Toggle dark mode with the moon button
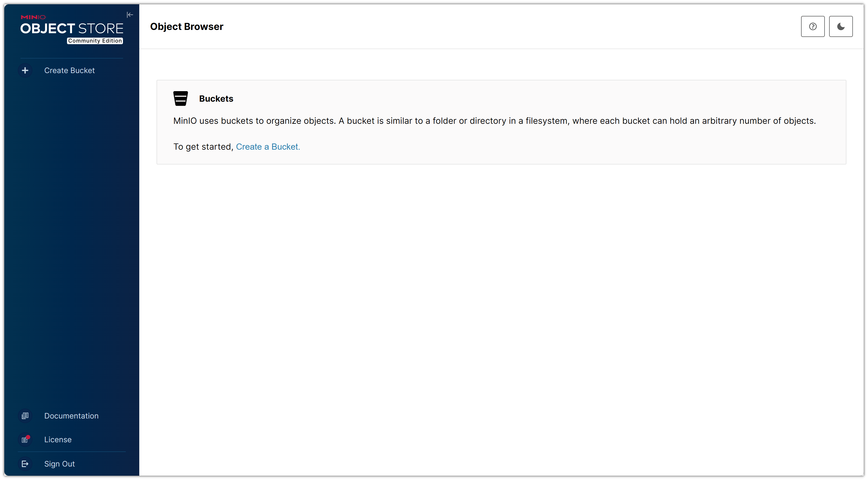Image resolution: width=868 pixels, height=480 pixels. [x=840, y=26]
